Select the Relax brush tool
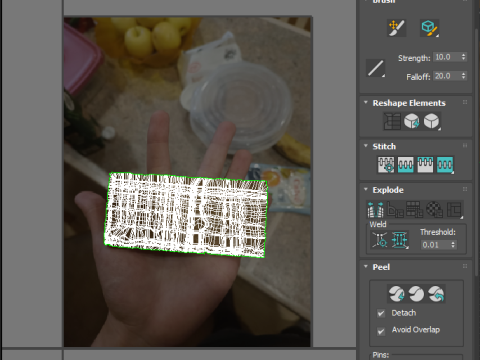This screenshot has width=480, height=360. [x=429, y=28]
